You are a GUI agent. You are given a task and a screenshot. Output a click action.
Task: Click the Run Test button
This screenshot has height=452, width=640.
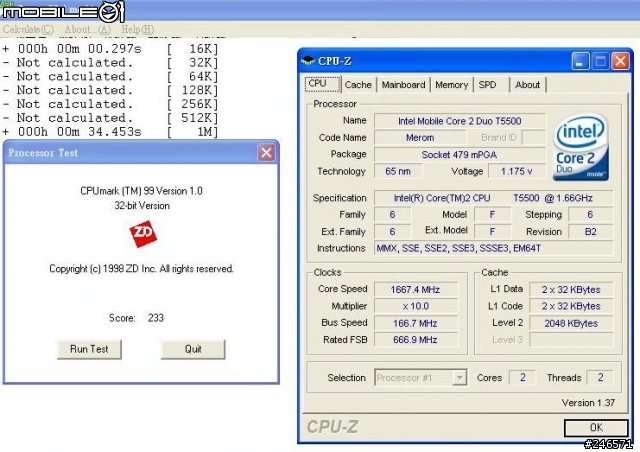[x=89, y=349]
